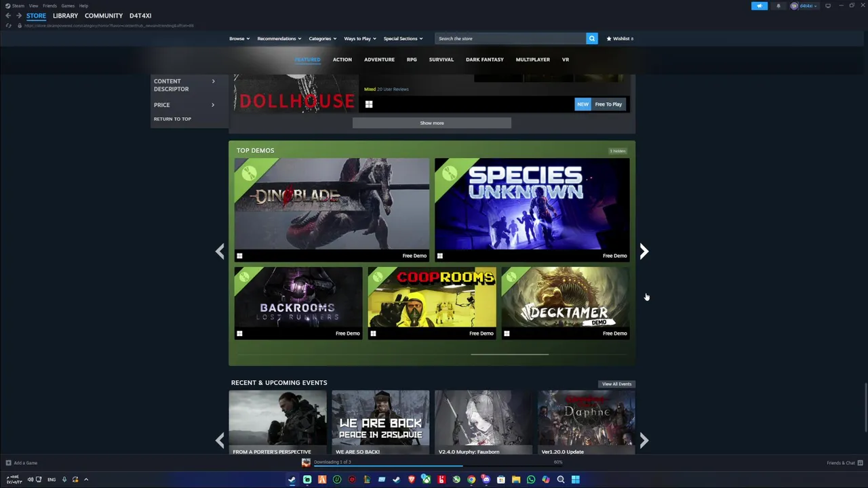Open the Help menu
Viewport: 868px width, 488px height.
(x=83, y=5)
